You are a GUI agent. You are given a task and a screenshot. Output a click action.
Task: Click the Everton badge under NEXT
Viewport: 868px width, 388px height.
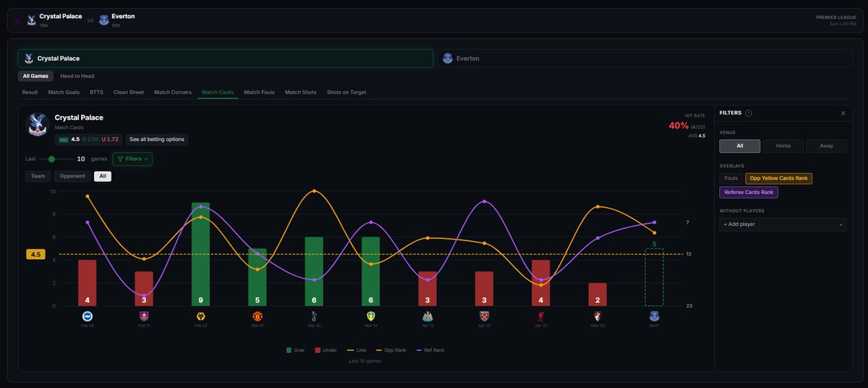pos(654,316)
